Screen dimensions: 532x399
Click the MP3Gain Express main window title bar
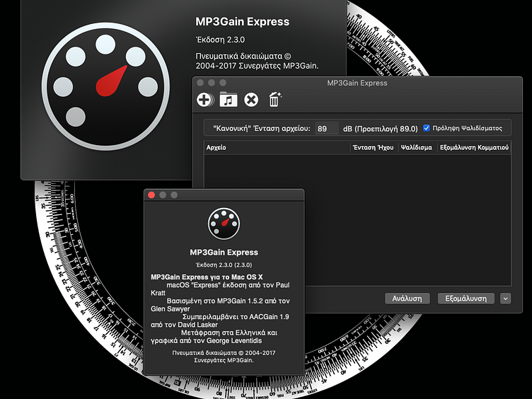pos(357,83)
